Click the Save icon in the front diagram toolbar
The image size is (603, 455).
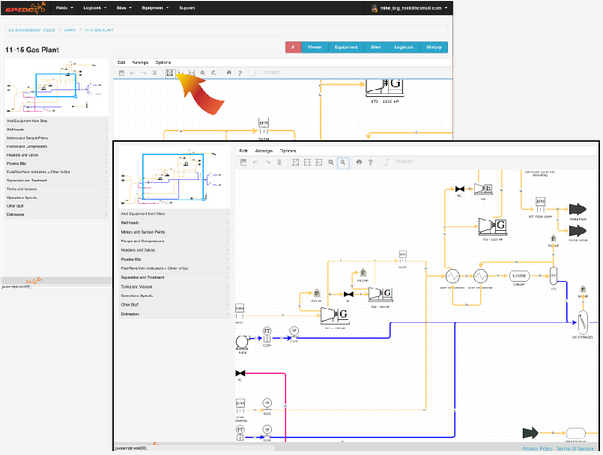click(243, 162)
